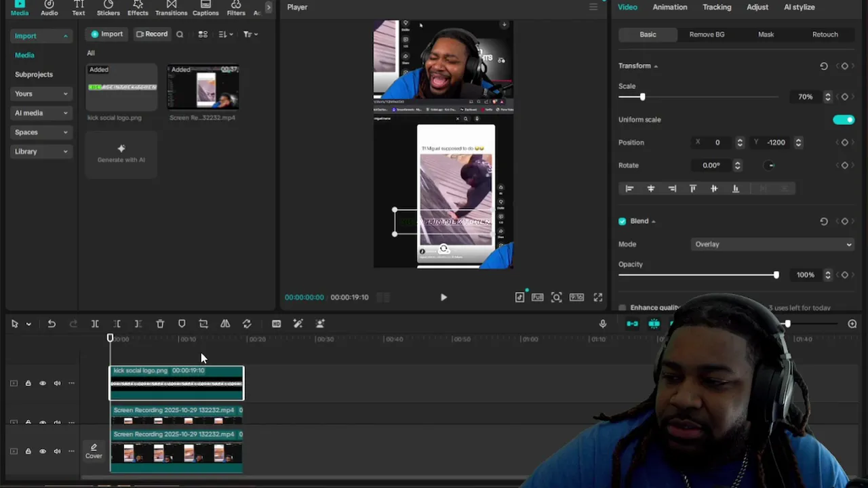Click the Scale slider handle

point(642,97)
